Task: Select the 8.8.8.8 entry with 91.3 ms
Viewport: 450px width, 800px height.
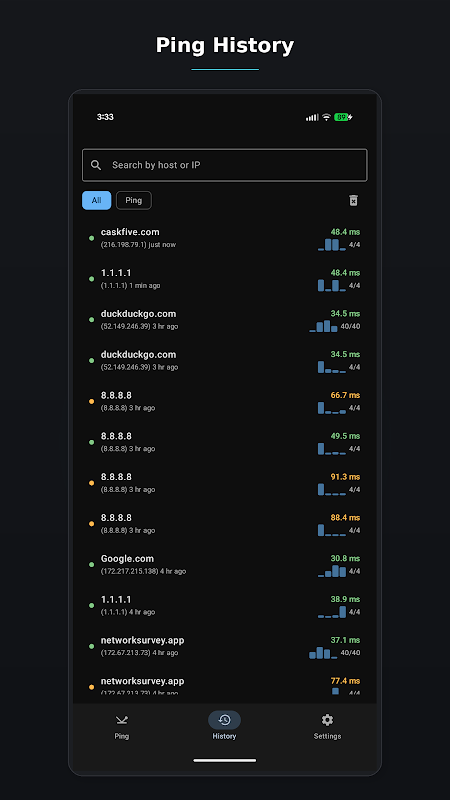Action: pyautogui.click(x=224, y=483)
